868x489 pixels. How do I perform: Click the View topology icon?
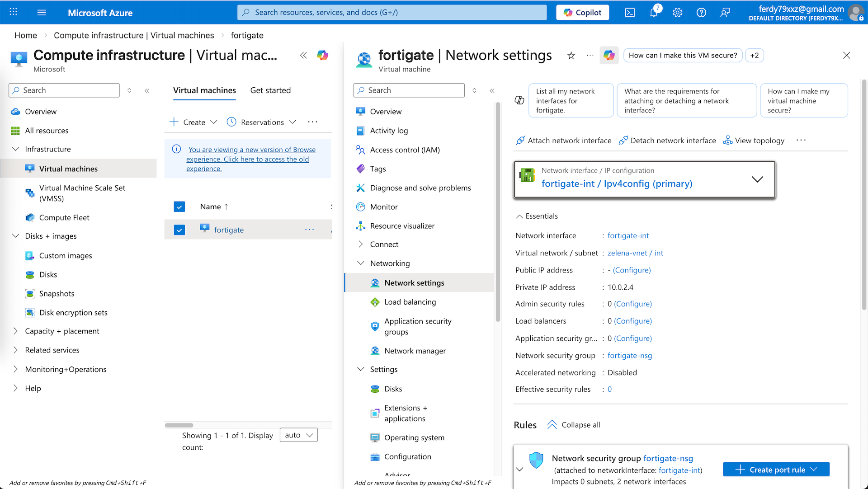[x=727, y=141]
